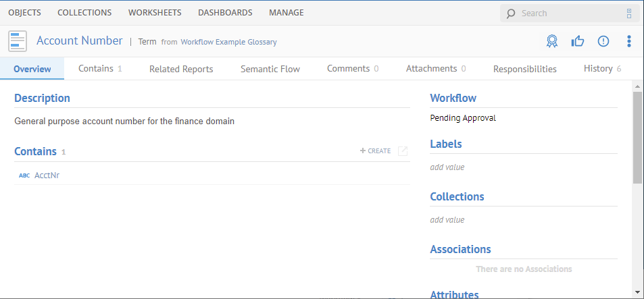Select the Responsibilities tab
The width and height of the screenshot is (644, 299).
[524, 69]
